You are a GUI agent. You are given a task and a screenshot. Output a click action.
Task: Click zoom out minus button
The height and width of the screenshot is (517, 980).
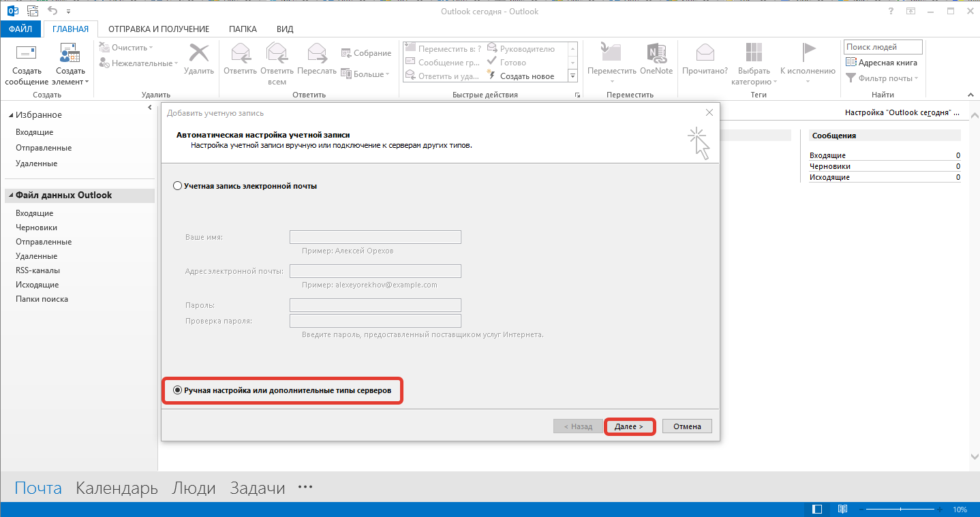point(862,510)
